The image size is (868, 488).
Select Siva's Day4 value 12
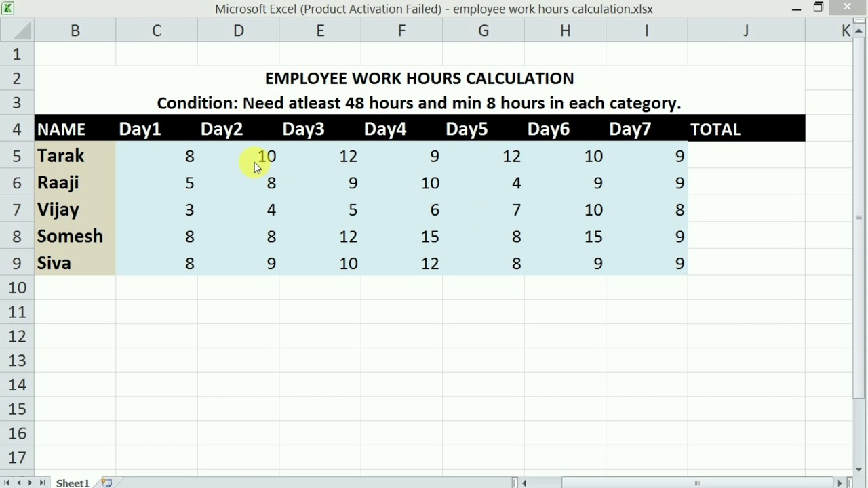(x=402, y=263)
